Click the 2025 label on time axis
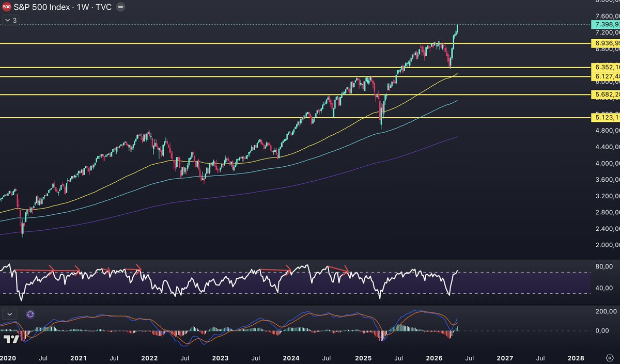The height and width of the screenshot is (364, 620). pyautogui.click(x=363, y=358)
